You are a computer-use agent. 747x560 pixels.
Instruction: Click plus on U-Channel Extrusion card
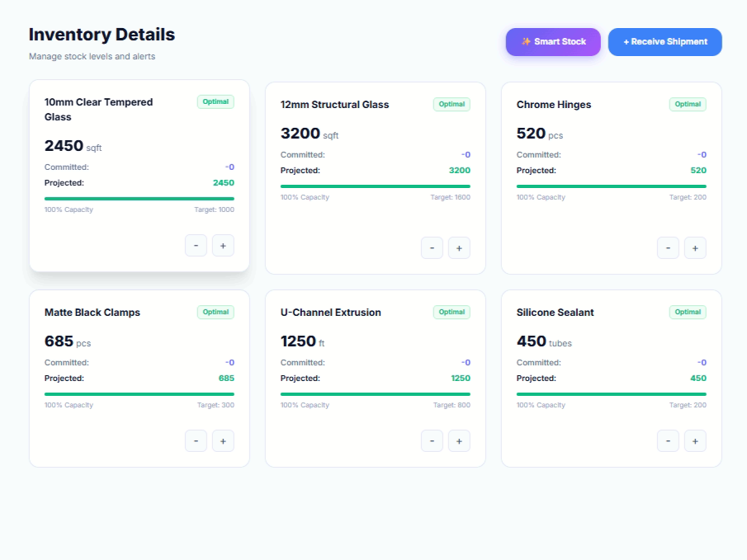pyautogui.click(x=459, y=441)
